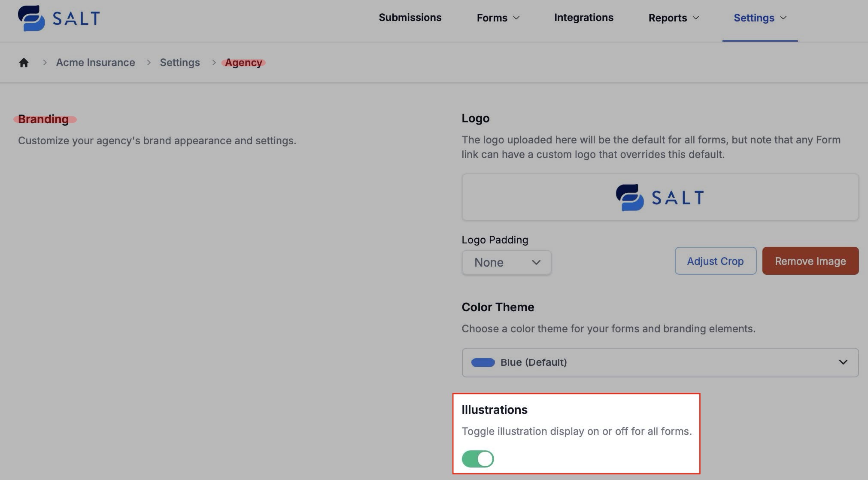Click the Settings chevron arrow
868x480 pixels.
(x=783, y=18)
